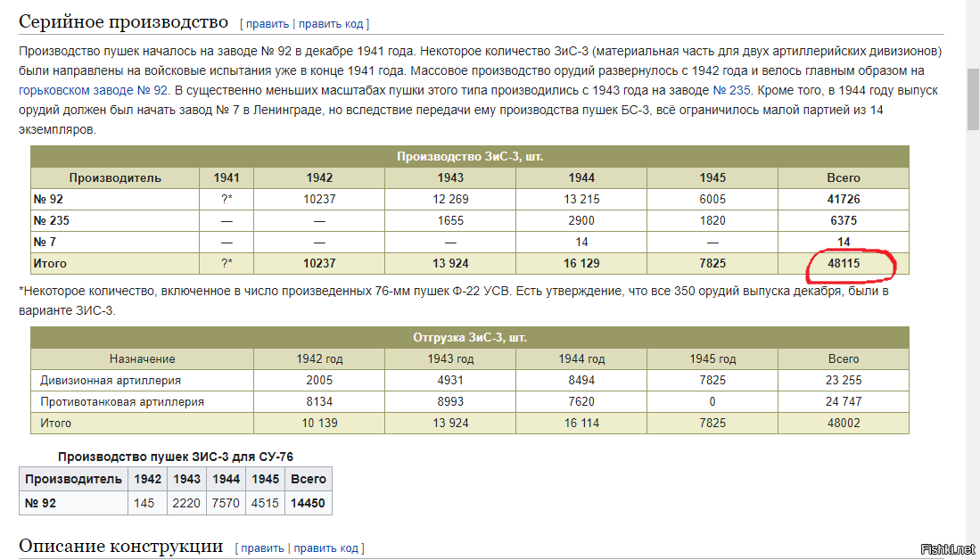Click cell '13 215' in the 1944 column
Viewport: 980px width, 560px height.
point(581,200)
